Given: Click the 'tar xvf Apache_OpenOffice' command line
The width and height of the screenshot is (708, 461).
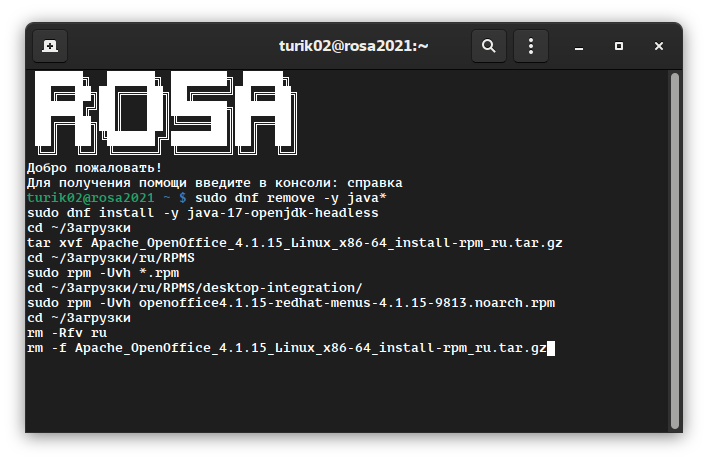Looking at the screenshot, I should [x=295, y=243].
